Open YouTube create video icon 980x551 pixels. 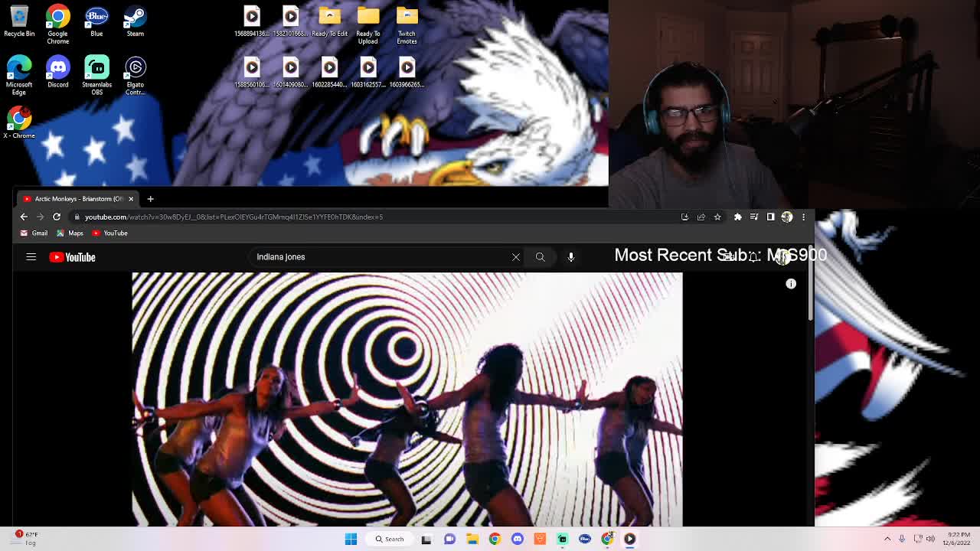(730, 257)
